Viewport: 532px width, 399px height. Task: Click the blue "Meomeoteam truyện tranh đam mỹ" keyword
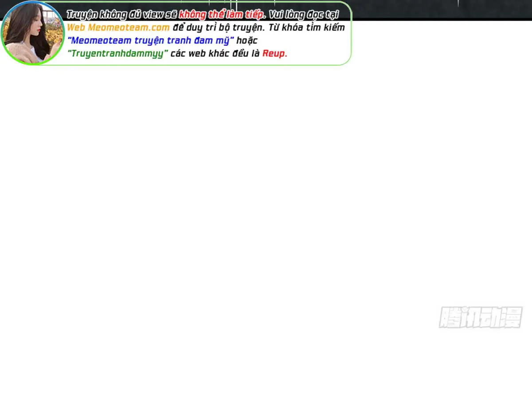151,40
